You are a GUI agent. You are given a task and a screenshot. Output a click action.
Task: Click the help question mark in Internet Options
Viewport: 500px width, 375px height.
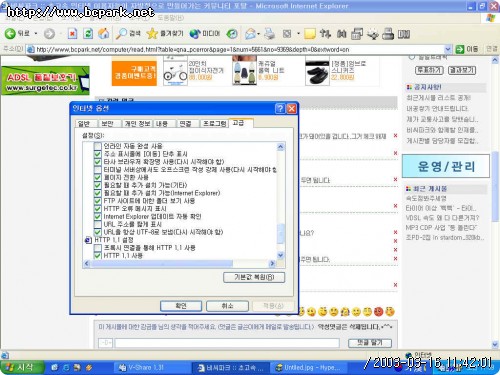point(280,108)
